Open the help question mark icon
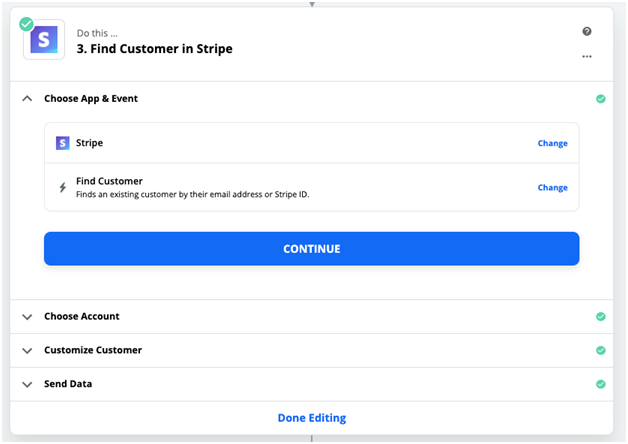The width and height of the screenshot is (628, 444). [587, 31]
